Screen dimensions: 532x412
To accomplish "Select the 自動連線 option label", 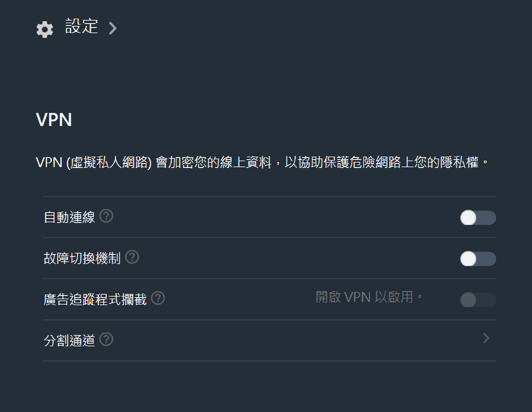I will (69, 218).
